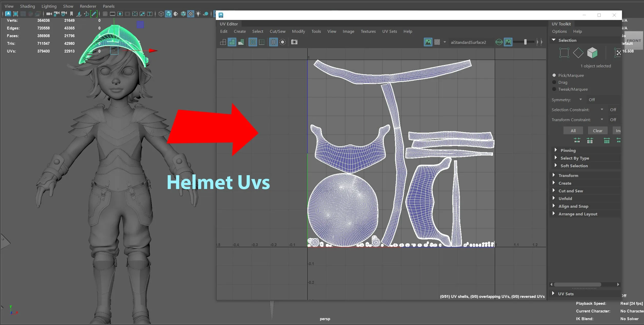
Task: Click UV snapshot camera icon
Action: tap(294, 42)
